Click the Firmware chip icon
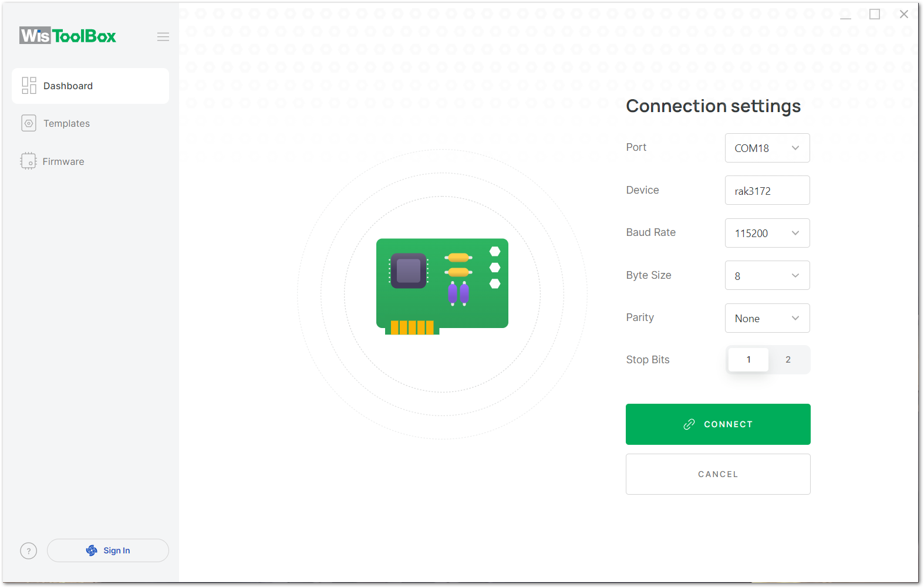 click(x=28, y=161)
